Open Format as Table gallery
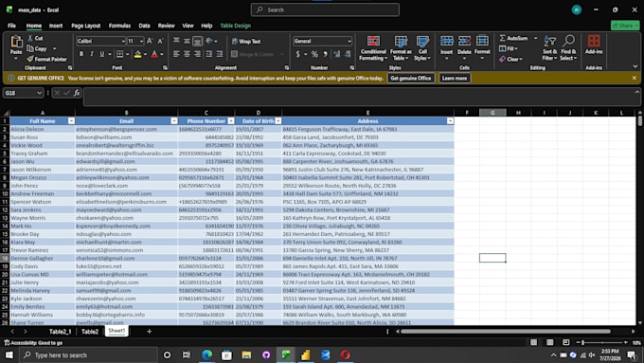This screenshot has width=644, height=363. point(401,48)
